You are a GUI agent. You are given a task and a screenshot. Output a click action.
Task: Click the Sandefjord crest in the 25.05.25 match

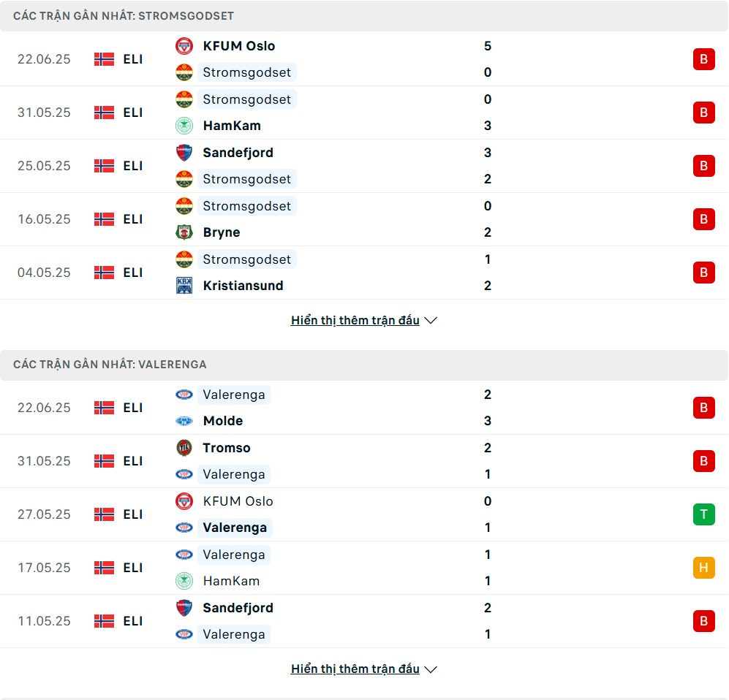pos(184,153)
